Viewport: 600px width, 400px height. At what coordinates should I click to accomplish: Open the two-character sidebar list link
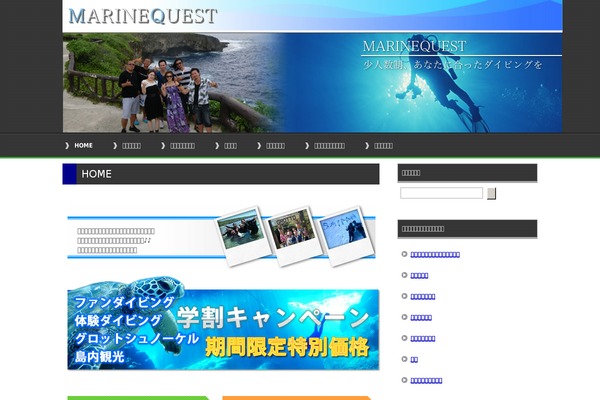pos(414,359)
